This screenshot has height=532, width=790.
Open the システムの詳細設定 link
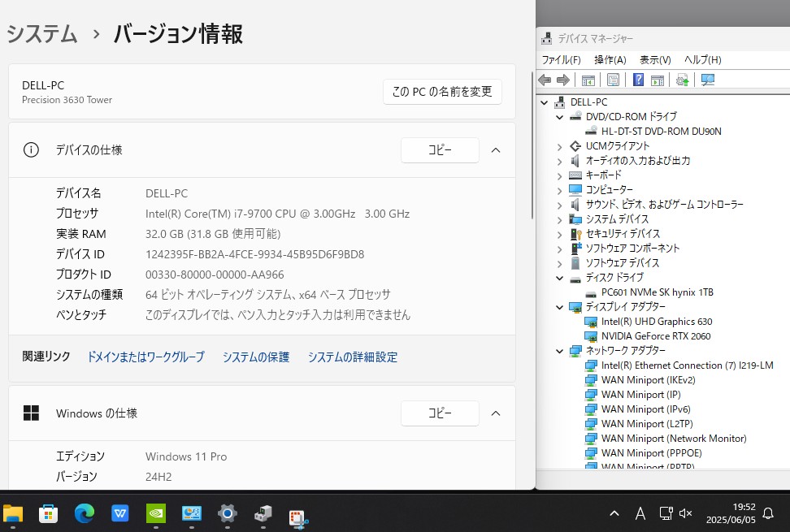pos(353,357)
